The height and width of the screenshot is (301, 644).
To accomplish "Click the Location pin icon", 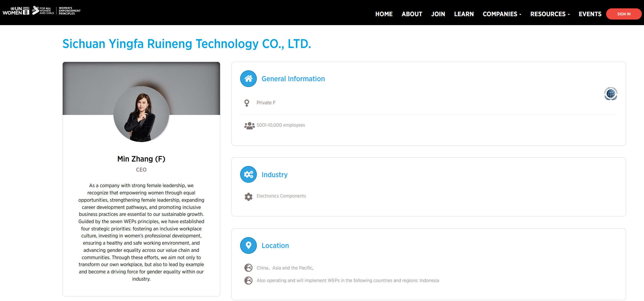I will [x=248, y=245].
